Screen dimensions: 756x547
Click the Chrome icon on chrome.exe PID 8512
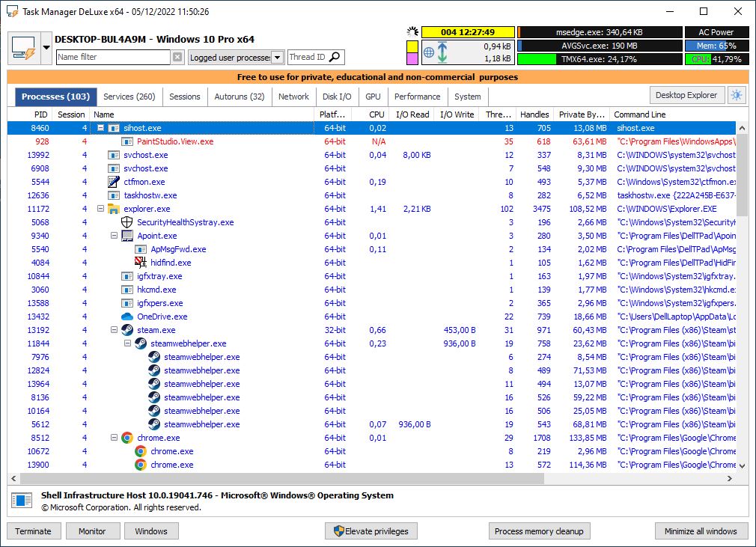pos(127,438)
